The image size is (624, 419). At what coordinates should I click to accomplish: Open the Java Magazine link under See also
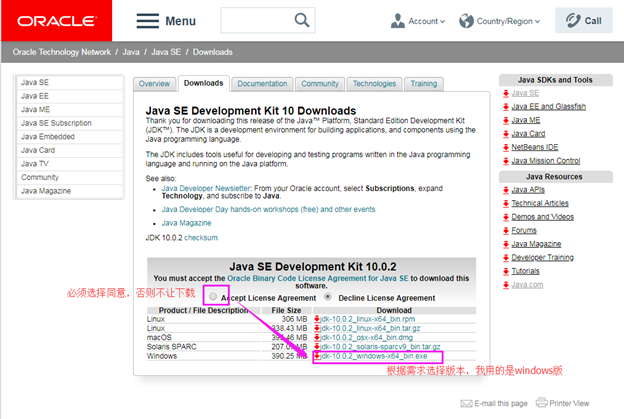click(186, 223)
